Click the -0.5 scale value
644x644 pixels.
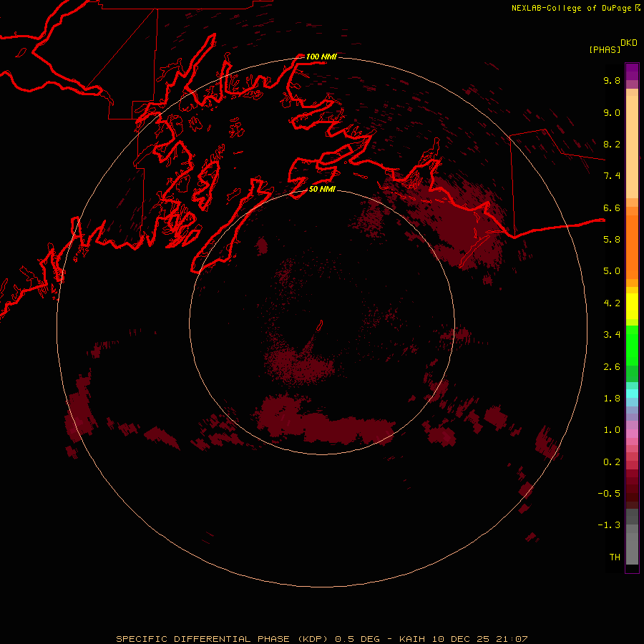609,494
